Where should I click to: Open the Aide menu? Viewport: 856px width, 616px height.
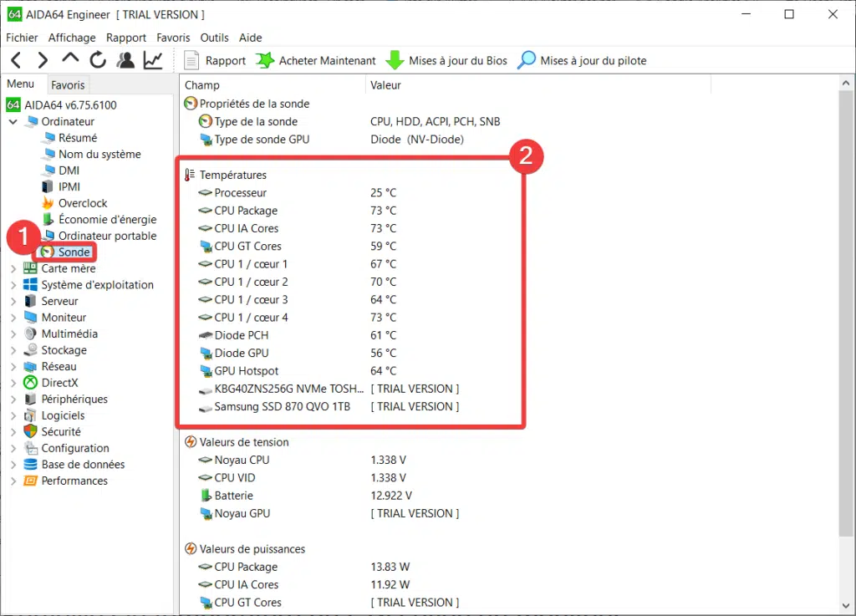tap(251, 38)
